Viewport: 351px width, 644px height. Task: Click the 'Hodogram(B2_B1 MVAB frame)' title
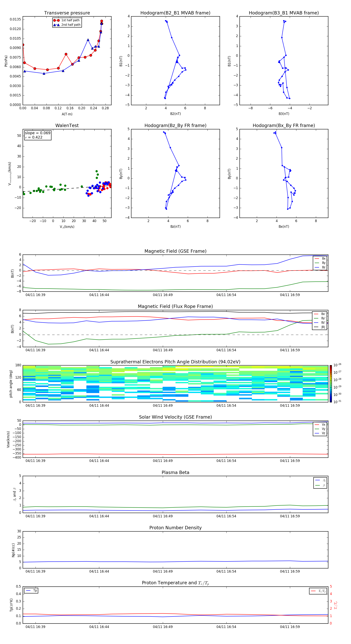point(175,13)
